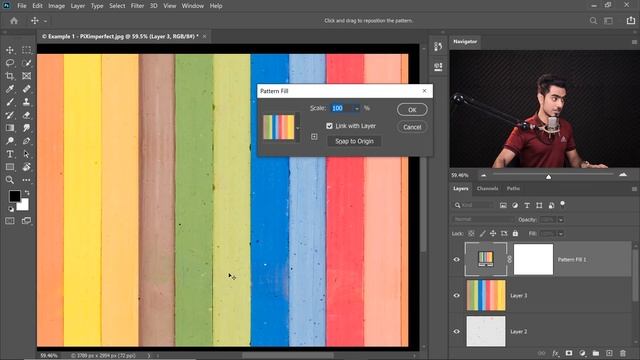Screen dimensions: 640x360
Task: Pick the Eyedropper tool
Action: 10,89
